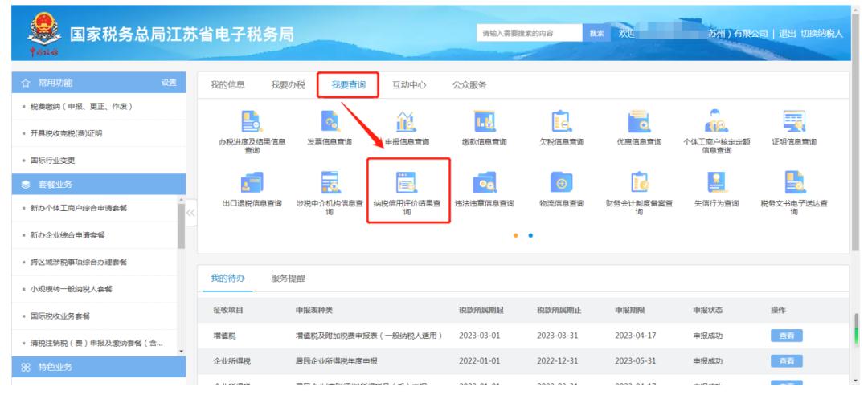Click 增值税及附加税费申报表 cell
Viewport: 868px width, 399px height.
369,336
